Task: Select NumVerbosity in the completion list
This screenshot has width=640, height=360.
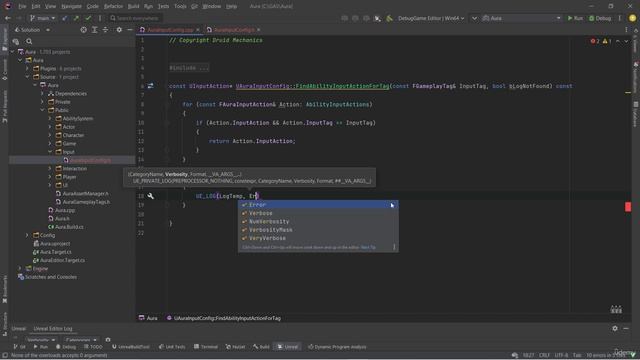Action: [318, 221]
